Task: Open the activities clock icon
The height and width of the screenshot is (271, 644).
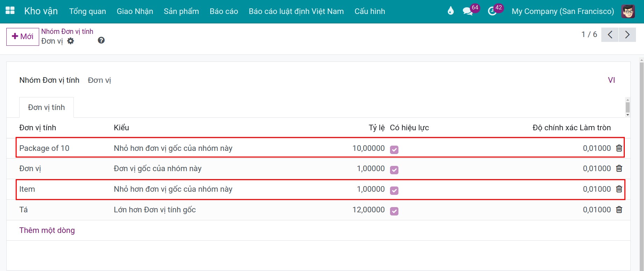Action: (x=492, y=11)
